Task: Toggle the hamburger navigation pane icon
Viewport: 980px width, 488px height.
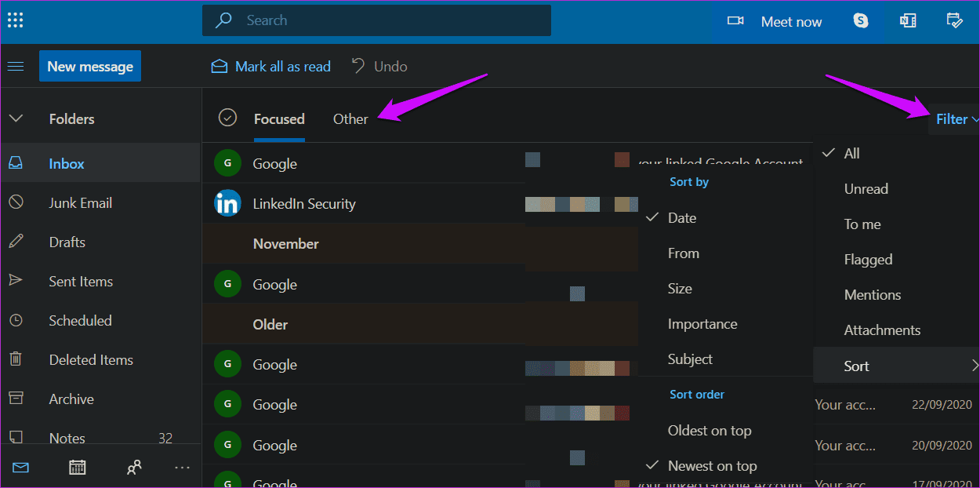Action: [16, 67]
